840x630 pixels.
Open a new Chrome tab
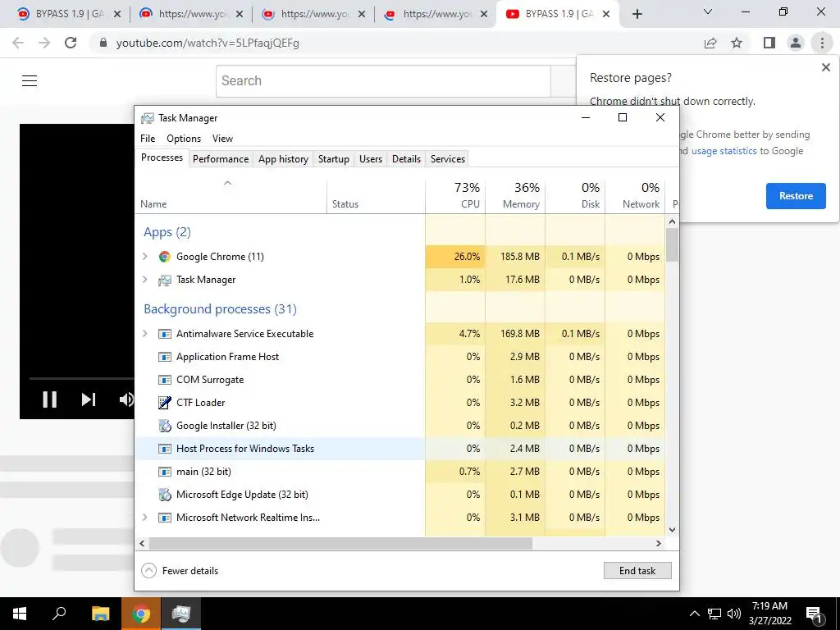(x=637, y=15)
